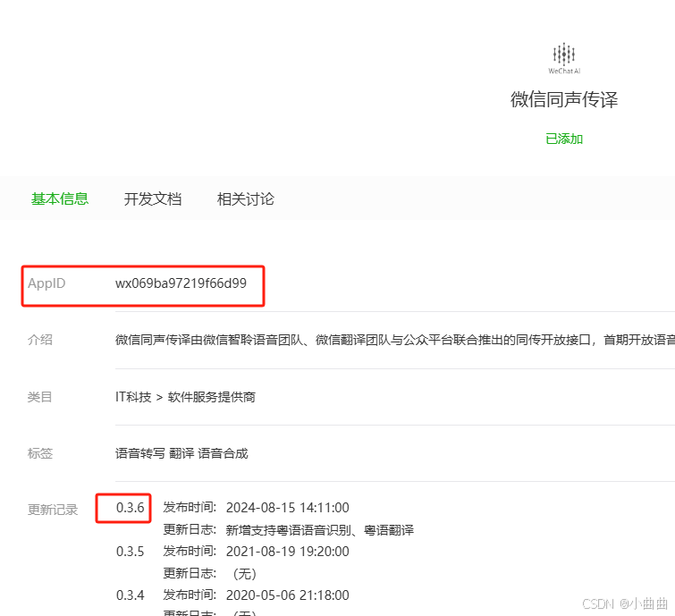Click version number 0.3.4
The image size is (675, 616).
130,595
